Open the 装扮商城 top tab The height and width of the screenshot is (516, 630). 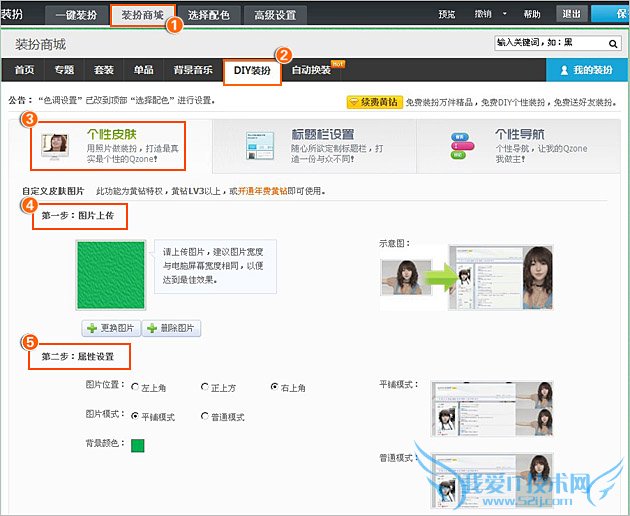point(145,15)
